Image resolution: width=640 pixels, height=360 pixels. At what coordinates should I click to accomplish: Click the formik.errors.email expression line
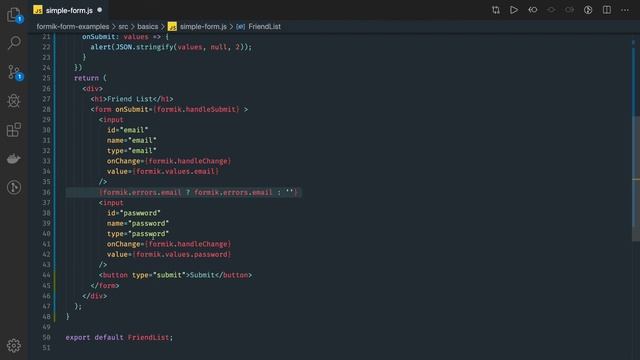click(x=198, y=192)
